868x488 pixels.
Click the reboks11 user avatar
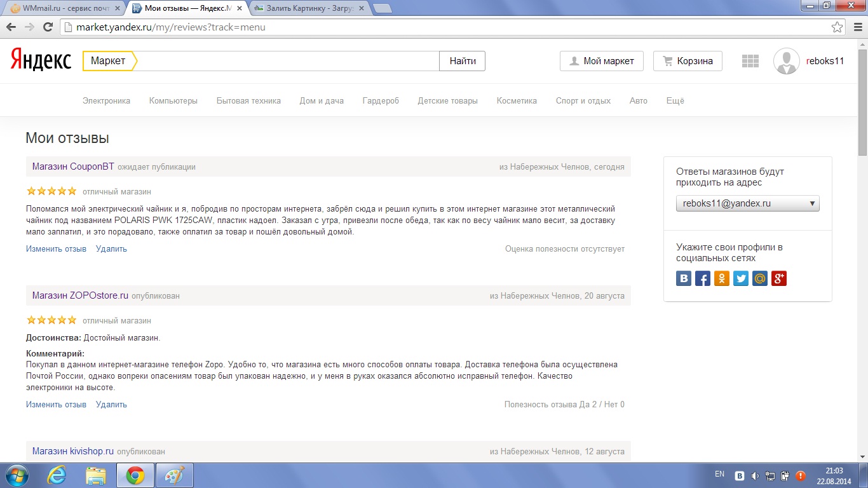click(x=787, y=61)
